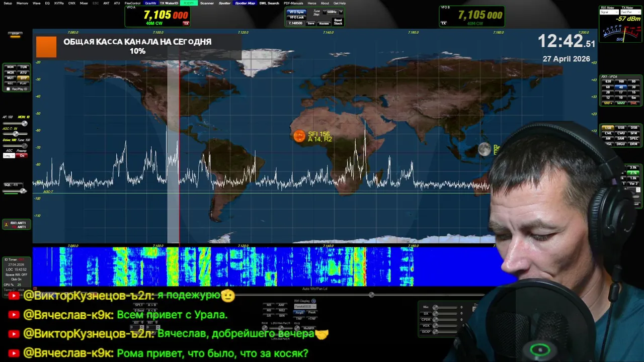Toggle the MON monitor button
The width and height of the screenshot is (644, 362).
click(x=11, y=67)
